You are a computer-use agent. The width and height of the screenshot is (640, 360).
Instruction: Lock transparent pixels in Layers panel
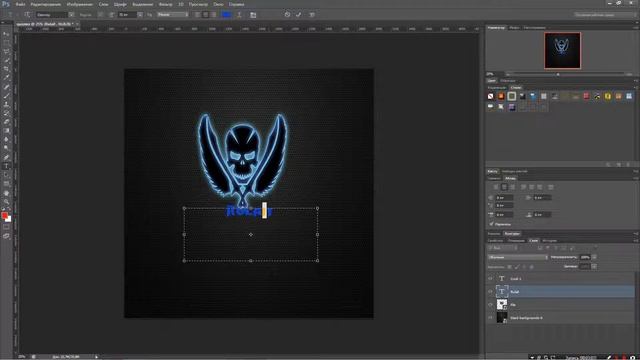click(x=509, y=267)
